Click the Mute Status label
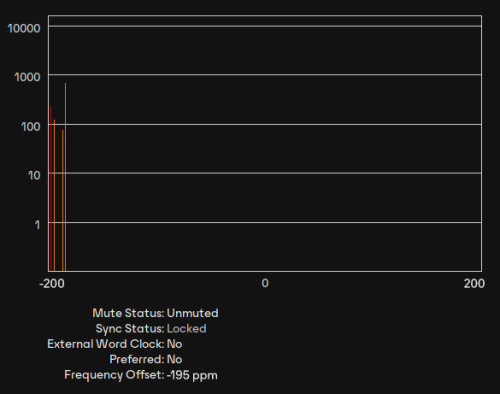 [128, 313]
